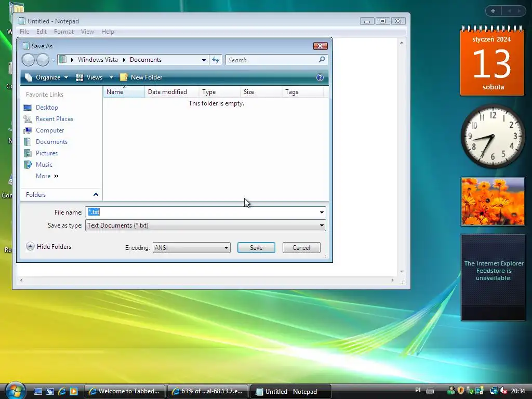Viewport: 532px width, 399px height.
Task: Click the taskbar clock 20:34
Action: [x=518, y=391]
